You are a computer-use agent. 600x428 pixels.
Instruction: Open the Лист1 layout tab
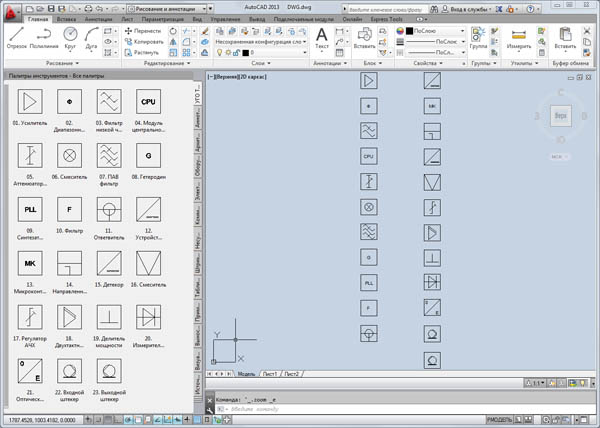[x=270, y=373]
